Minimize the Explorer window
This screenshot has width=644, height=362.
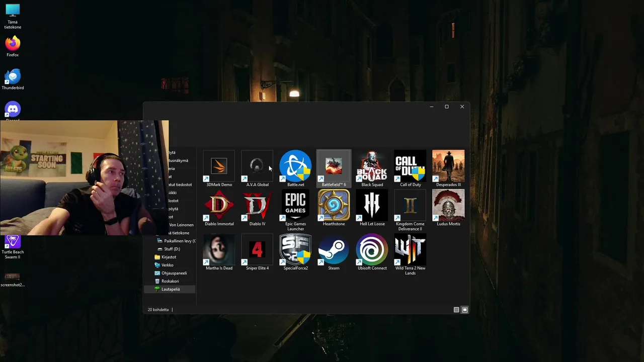click(431, 107)
